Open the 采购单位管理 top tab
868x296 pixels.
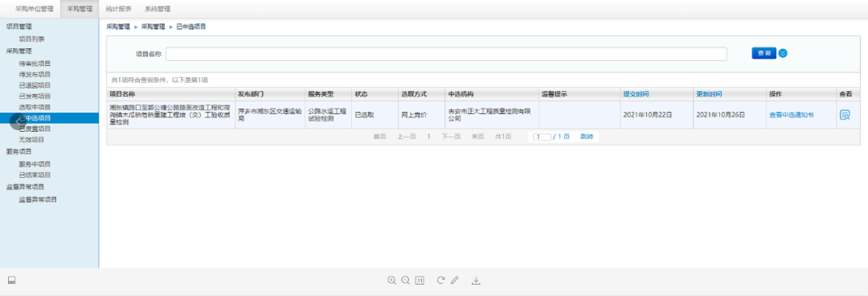click(x=35, y=9)
